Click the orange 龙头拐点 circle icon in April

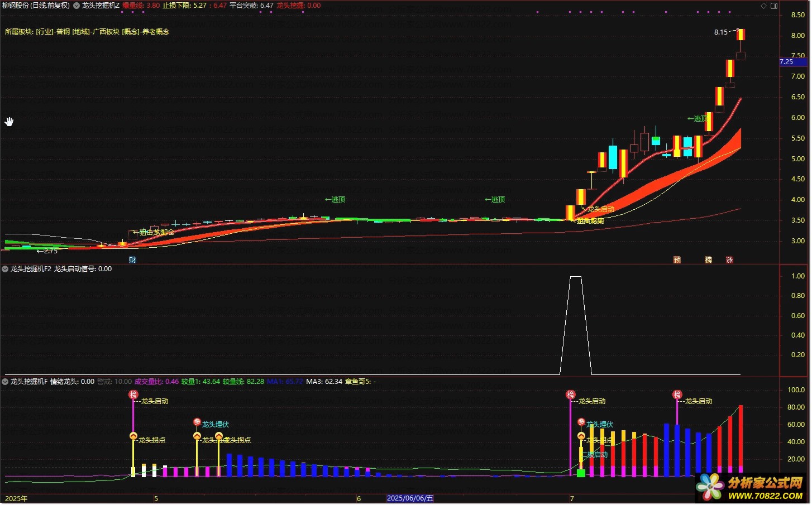click(133, 436)
